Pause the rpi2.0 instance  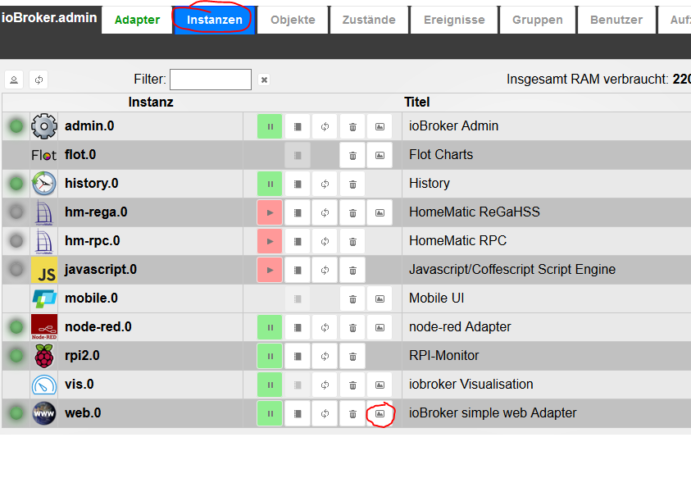point(270,356)
